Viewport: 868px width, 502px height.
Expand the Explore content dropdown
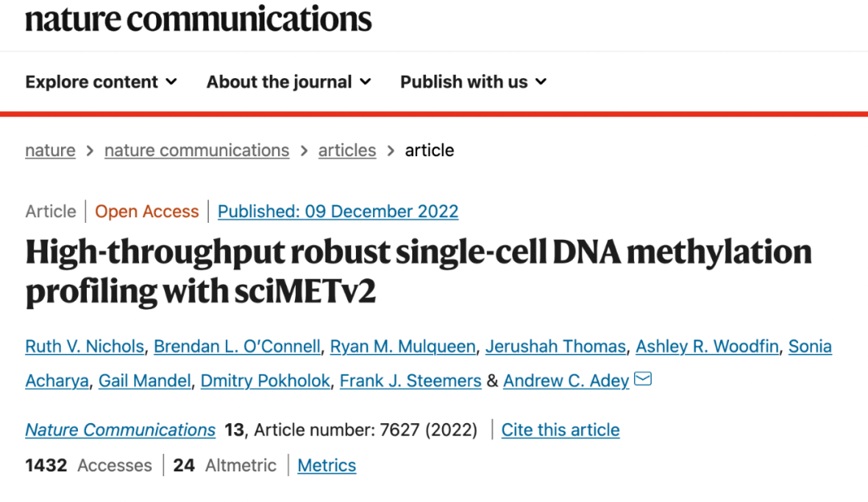pyautogui.click(x=101, y=82)
